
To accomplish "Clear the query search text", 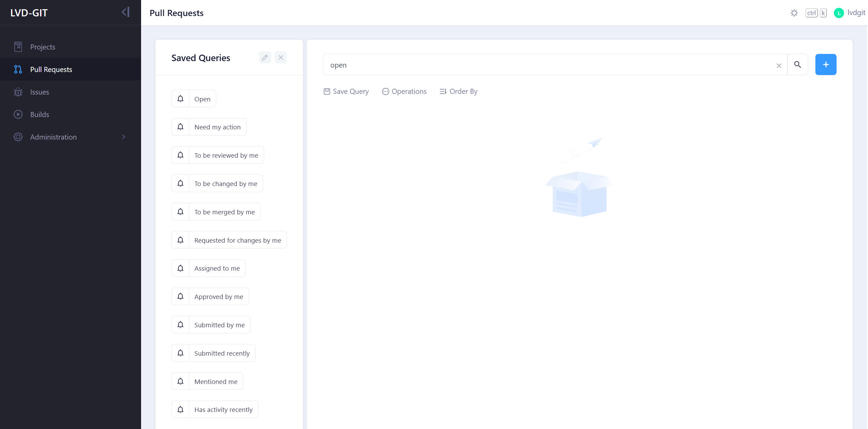I will click(779, 66).
